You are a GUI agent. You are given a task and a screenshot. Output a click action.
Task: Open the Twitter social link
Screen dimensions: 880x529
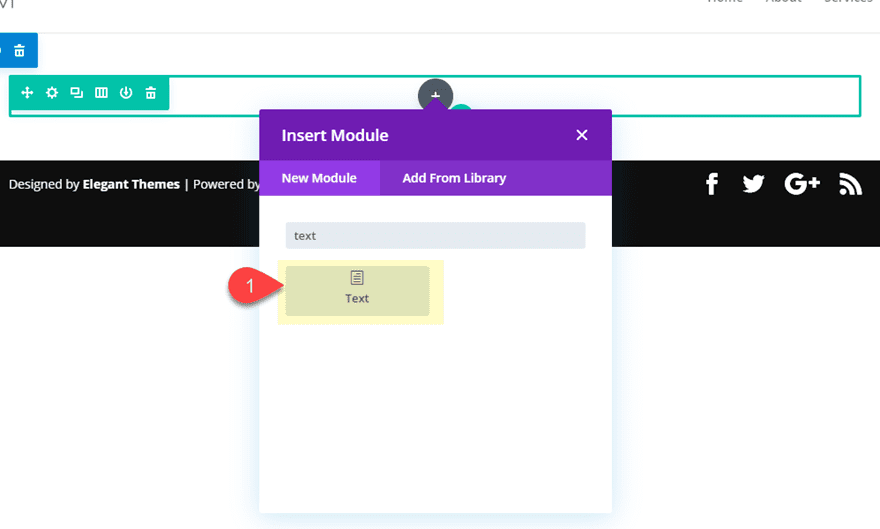pyautogui.click(x=754, y=184)
